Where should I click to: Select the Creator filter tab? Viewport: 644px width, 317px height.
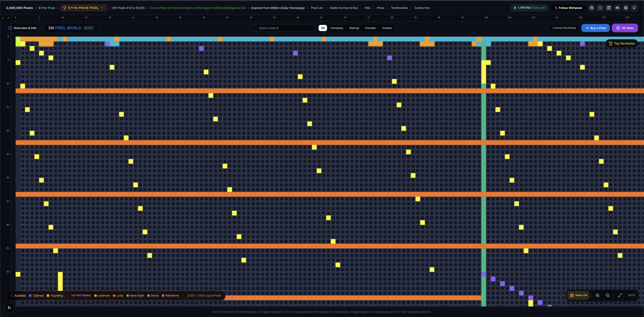pyautogui.click(x=387, y=28)
